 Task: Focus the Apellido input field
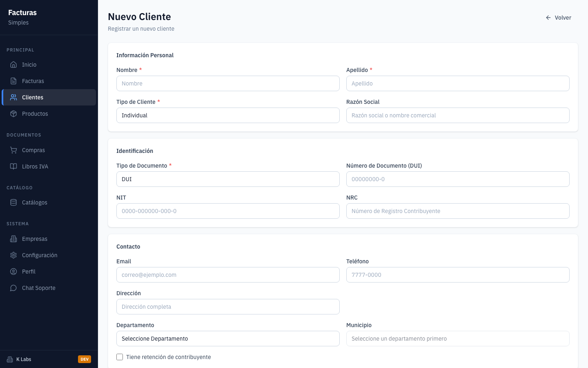coord(458,83)
